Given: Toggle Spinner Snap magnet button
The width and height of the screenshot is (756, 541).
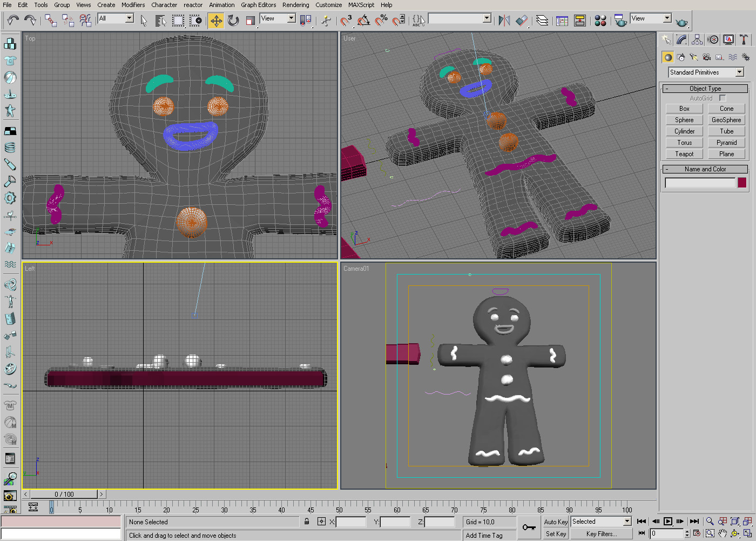Looking at the screenshot, I should (x=399, y=21).
